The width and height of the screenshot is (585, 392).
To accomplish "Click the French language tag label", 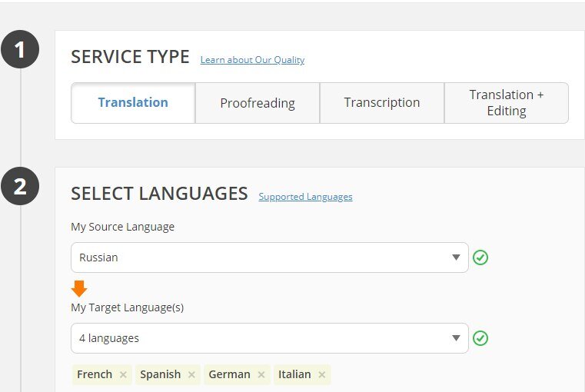I will 95,375.
